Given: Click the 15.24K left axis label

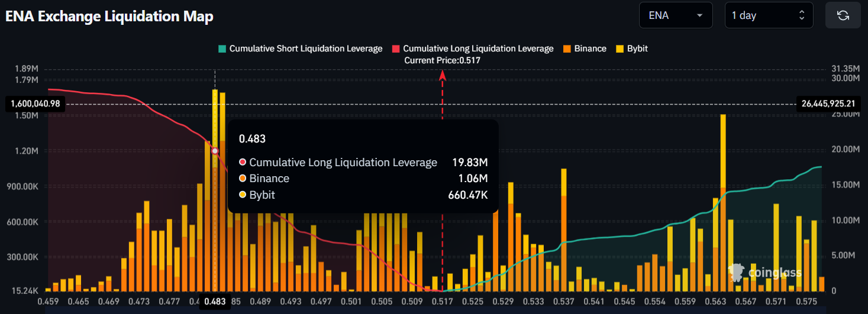Looking at the screenshot, I should 25,290.
